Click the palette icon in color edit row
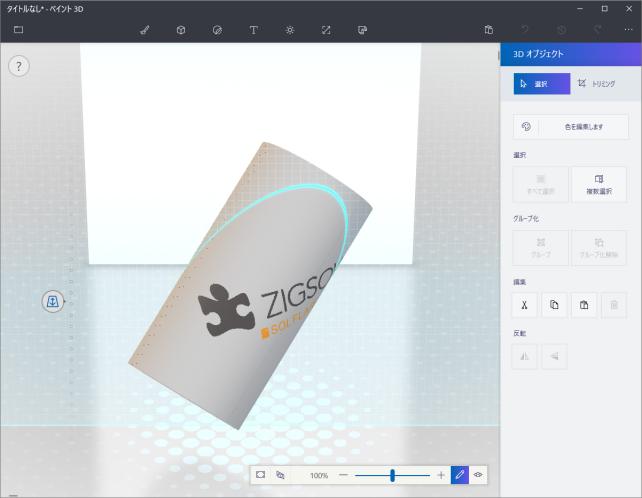Image resolution: width=642 pixels, height=498 pixels. pos(527,127)
